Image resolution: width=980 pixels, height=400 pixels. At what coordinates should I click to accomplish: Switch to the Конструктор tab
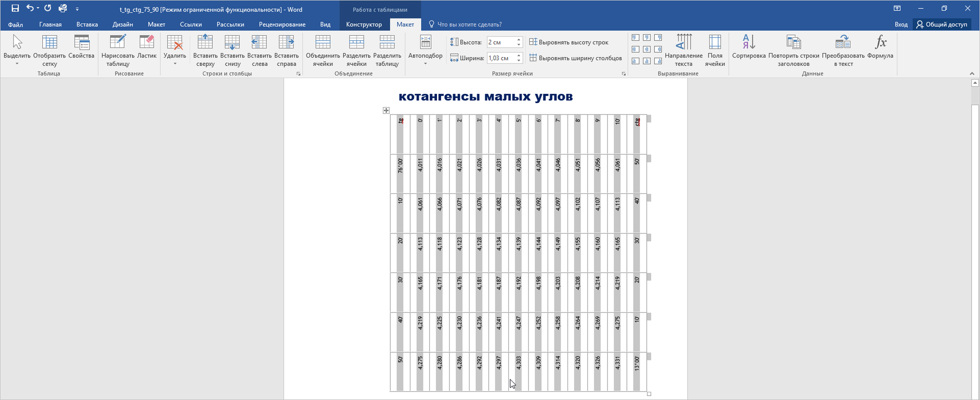pos(364,24)
